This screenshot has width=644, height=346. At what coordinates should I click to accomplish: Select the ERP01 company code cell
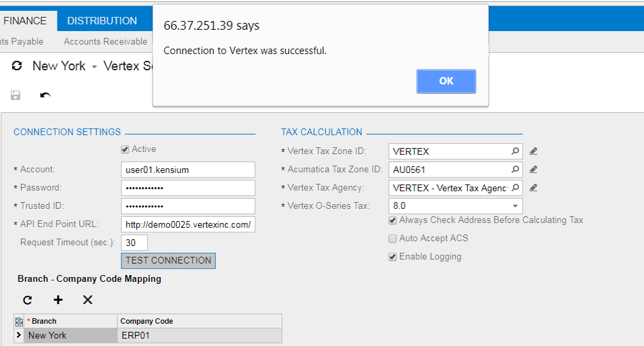[x=200, y=335]
